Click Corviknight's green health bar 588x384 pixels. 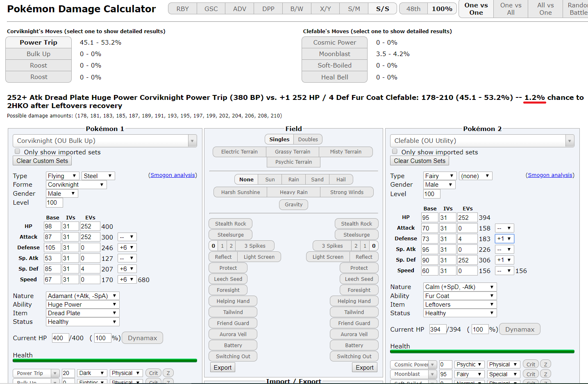[x=105, y=361]
